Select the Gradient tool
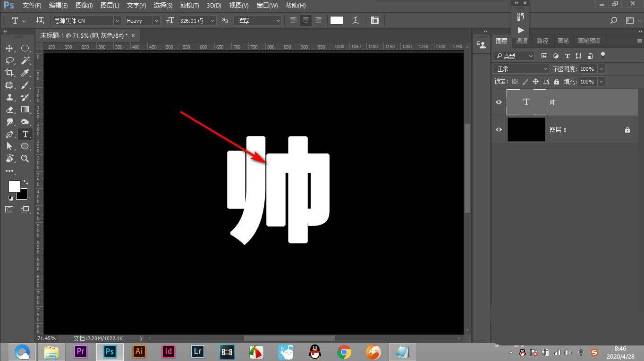This screenshot has width=644, height=361. [25, 109]
